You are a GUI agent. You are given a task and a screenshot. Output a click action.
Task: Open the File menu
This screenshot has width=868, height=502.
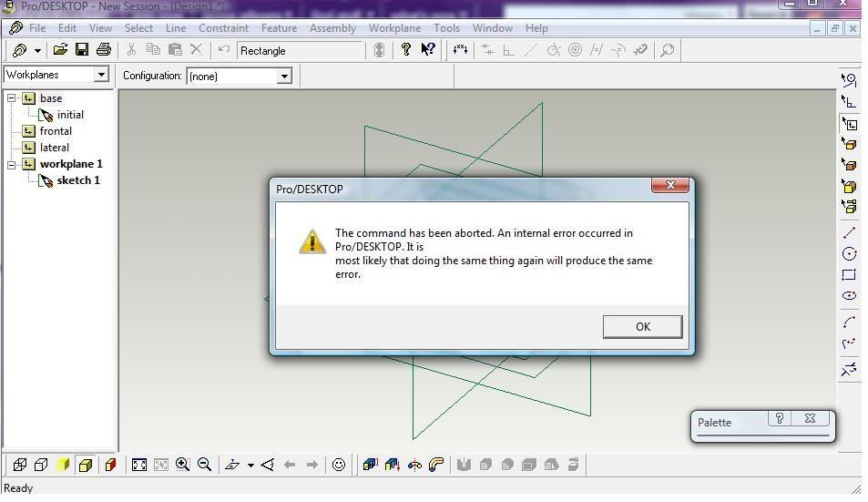pyautogui.click(x=37, y=28)
